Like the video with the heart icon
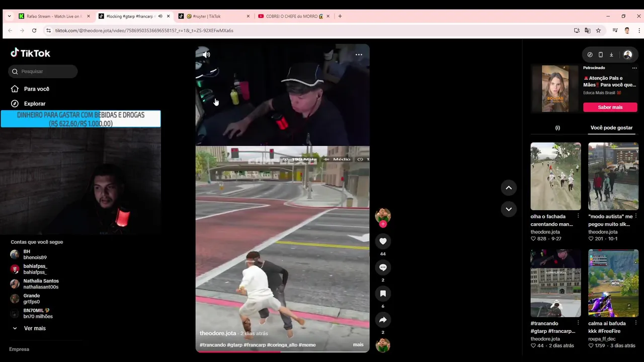644x362 pixels. tap(383, 241)
